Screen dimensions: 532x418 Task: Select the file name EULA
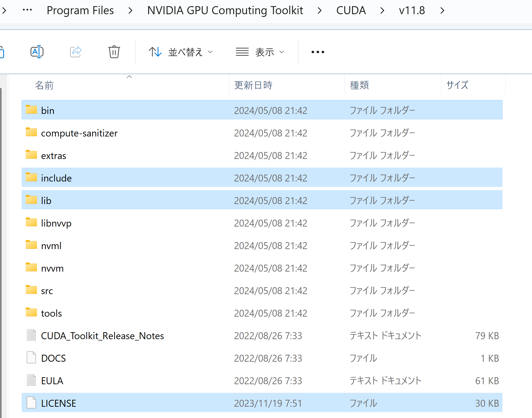[52, 381]
